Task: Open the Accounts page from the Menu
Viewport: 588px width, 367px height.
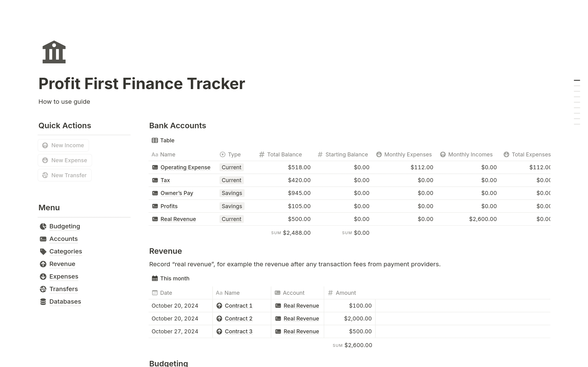Action: click(x=63, y=239)
